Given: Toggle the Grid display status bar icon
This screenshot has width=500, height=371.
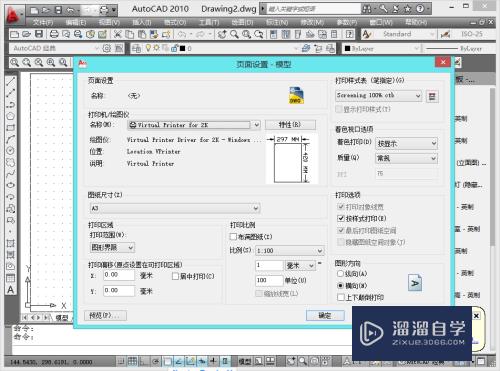Looking at the screenshot, I should [132, 361].
